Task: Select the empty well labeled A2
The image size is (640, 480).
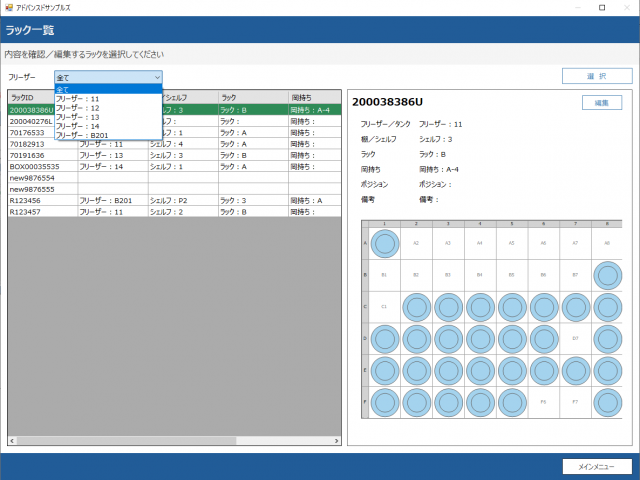Action: point(415,242)
